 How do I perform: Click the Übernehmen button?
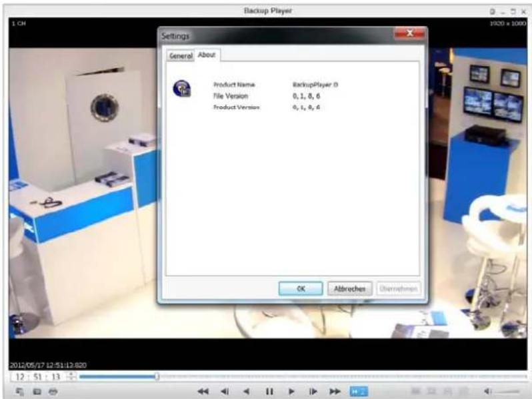[398, 289]
